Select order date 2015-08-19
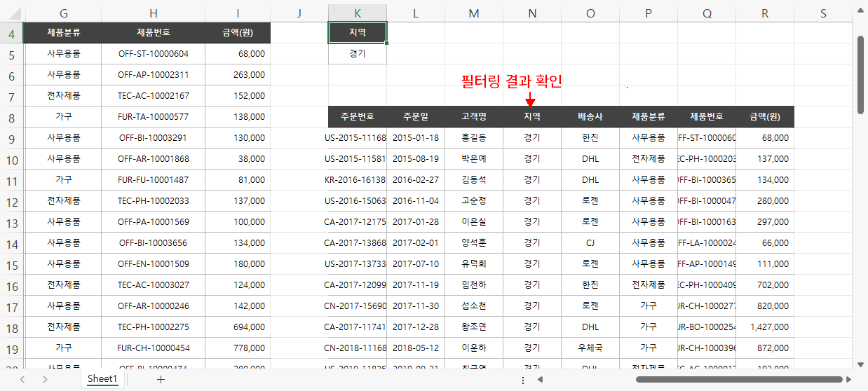The width and height of the screenshot is (868, 391). 416,158
